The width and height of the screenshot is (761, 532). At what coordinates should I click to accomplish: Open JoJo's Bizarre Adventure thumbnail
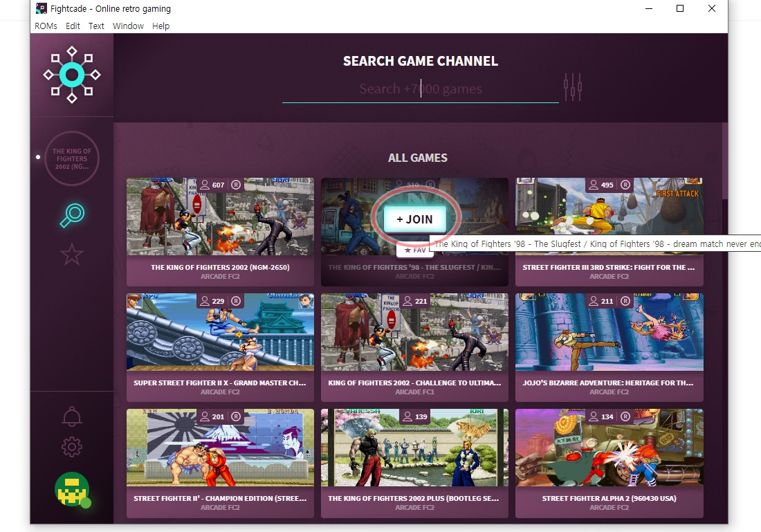click(x=609, y=332)
